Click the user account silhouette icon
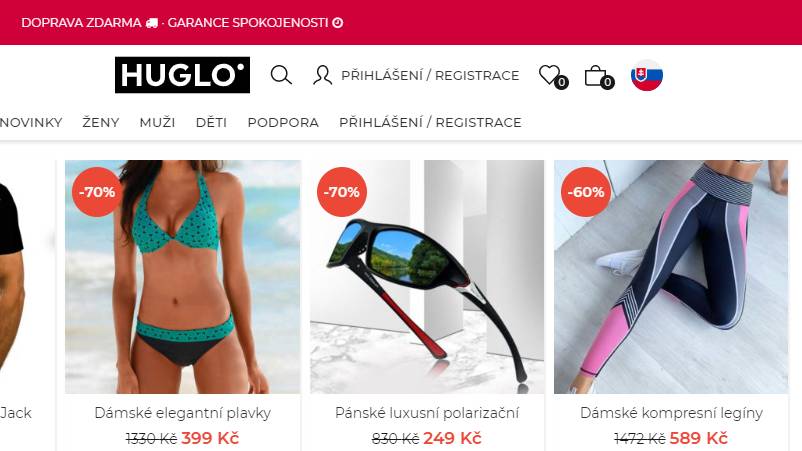Viewport: 802px width, 451px height. [322, 75]
